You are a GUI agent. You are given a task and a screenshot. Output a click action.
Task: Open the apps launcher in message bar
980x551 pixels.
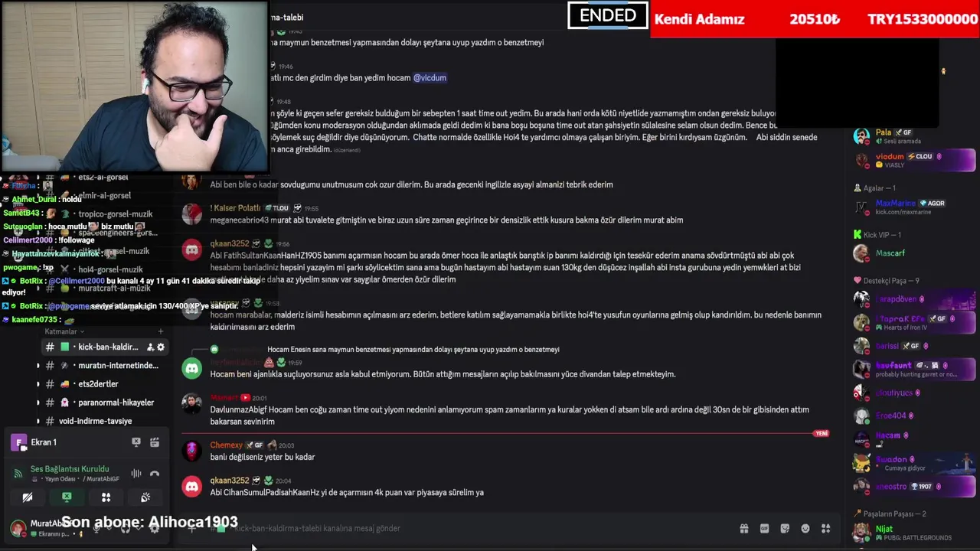point(826,528)
